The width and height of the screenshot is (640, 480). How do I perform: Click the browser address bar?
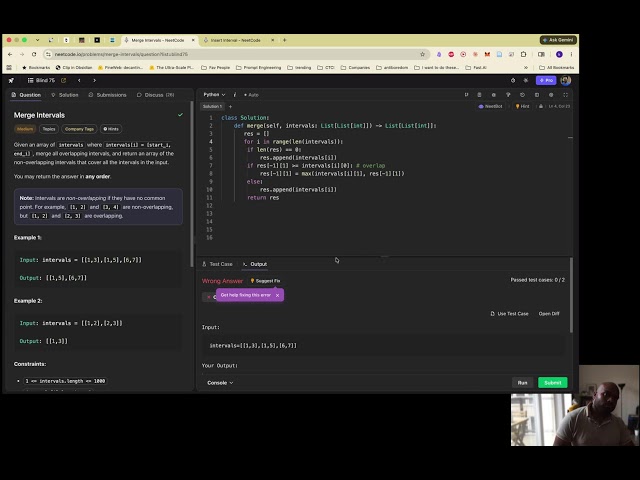[x=235, y=54]
